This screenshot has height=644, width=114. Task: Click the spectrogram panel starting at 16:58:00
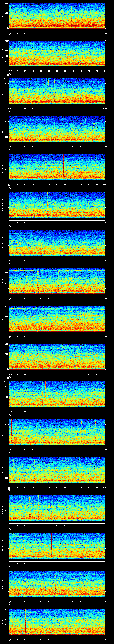pos(57,470)
